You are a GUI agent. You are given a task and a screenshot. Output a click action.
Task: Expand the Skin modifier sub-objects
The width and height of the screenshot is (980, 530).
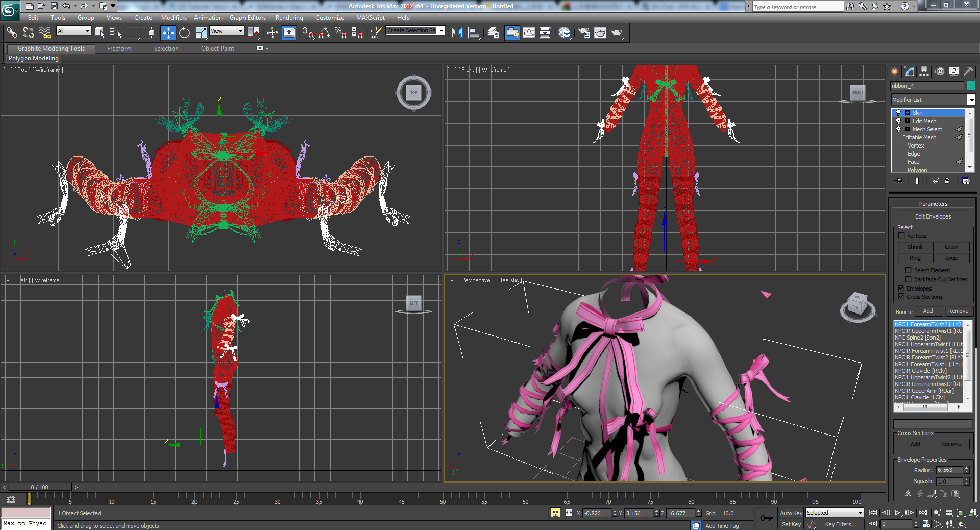pos(907,113)
